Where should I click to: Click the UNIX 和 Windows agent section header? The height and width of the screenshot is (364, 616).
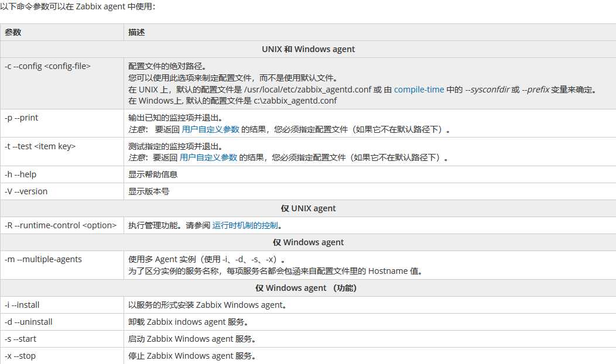[x=308, y=49]
